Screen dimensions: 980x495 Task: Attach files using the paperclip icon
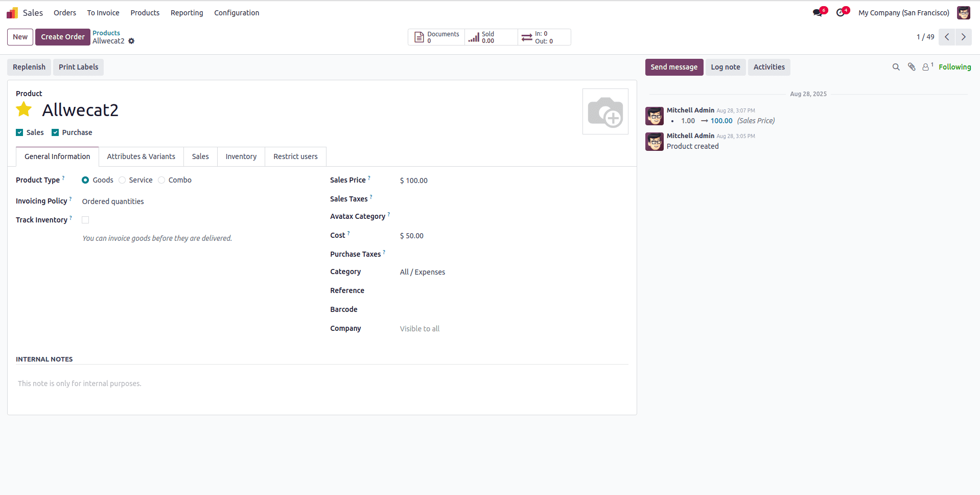coord(912,67)
